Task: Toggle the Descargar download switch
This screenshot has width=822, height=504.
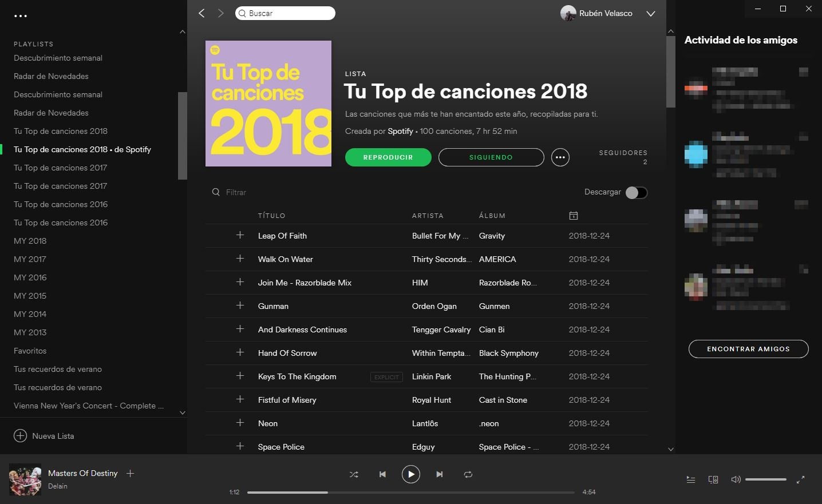Action: click(636, 193)
